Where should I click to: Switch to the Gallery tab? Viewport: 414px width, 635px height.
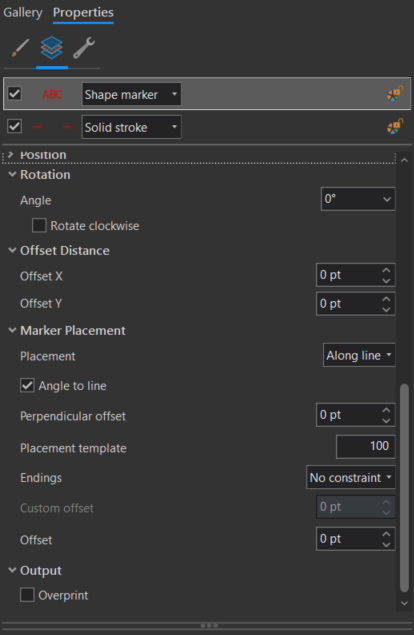click(x=23, y=12)
